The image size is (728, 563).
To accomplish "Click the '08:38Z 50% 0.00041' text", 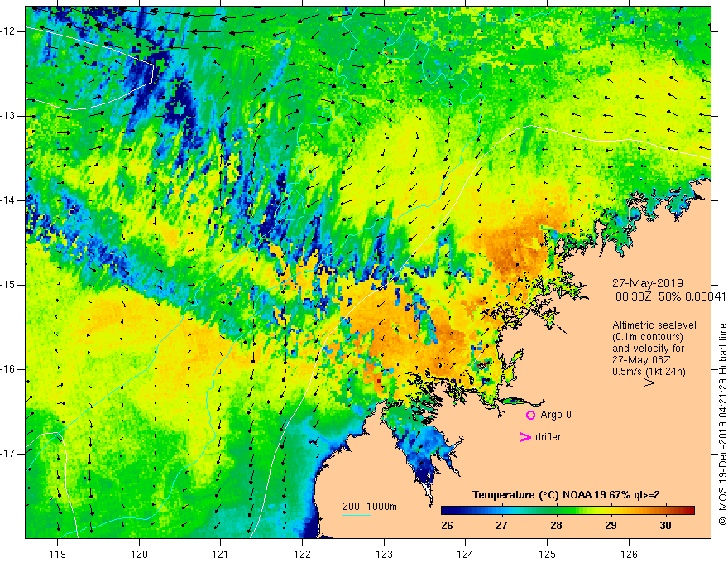I will 671,296.
